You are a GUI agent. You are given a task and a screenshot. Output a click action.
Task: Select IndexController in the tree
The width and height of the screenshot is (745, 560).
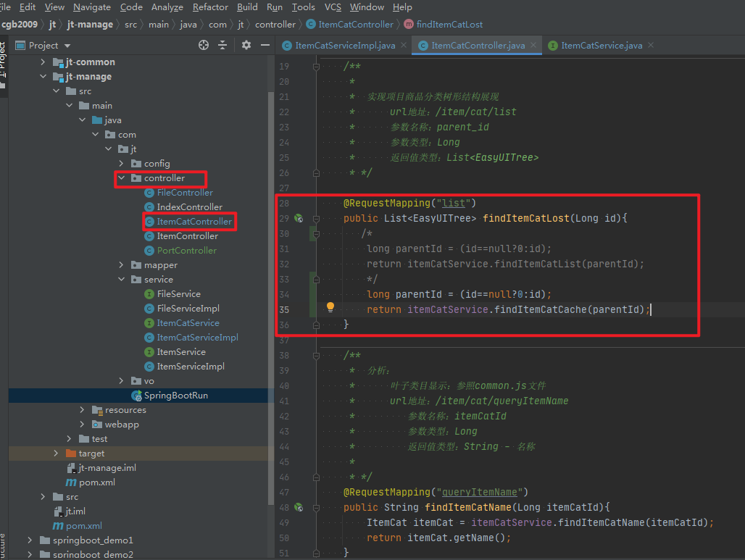(x=190, y=207)
